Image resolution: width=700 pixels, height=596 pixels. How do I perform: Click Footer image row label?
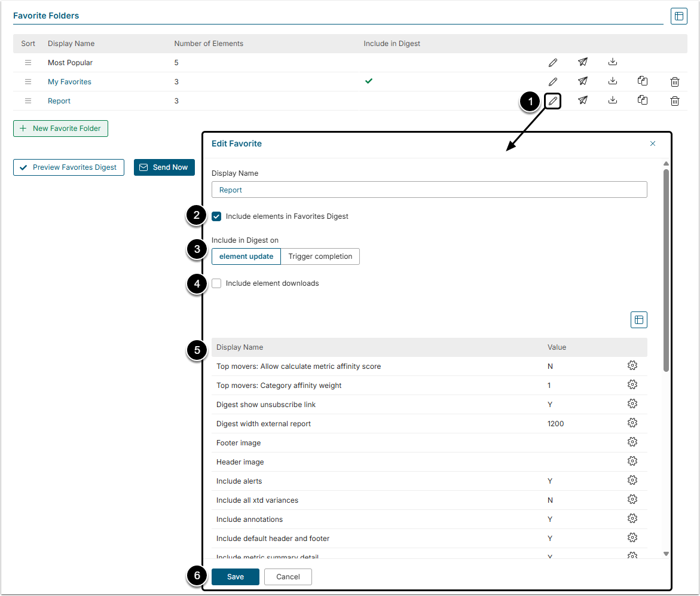coord(239,443)
